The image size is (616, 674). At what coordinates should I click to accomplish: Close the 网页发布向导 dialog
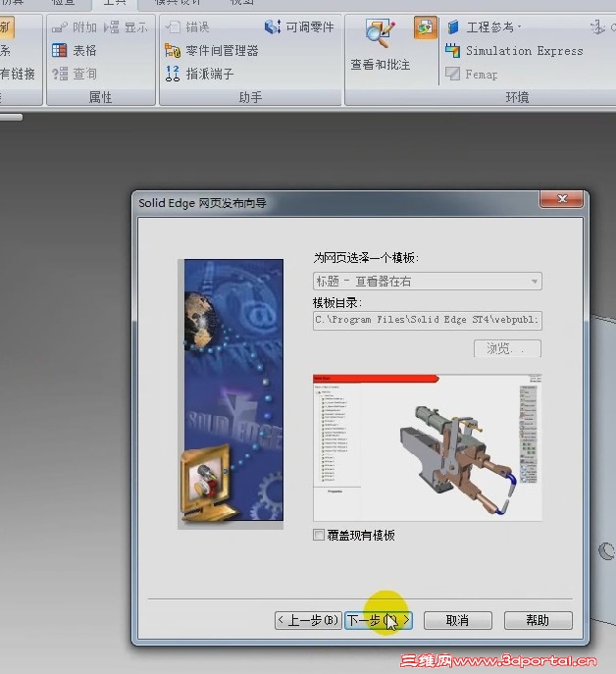[561, 198]
